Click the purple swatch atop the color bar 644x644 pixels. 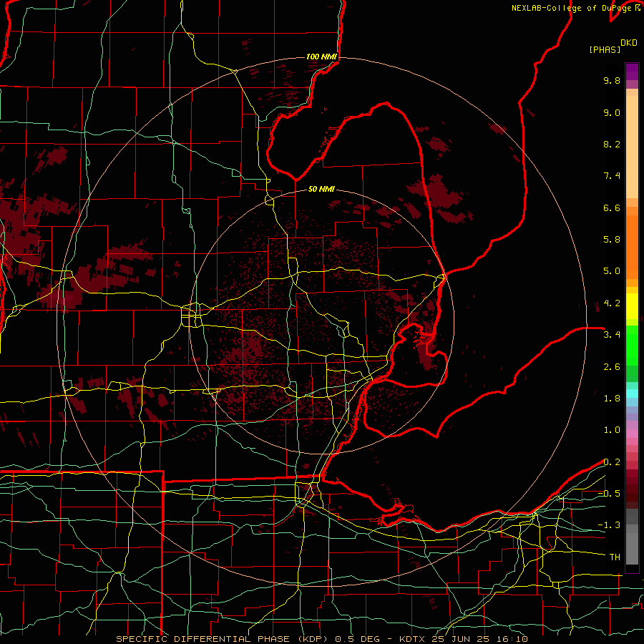tap(632, 72)
